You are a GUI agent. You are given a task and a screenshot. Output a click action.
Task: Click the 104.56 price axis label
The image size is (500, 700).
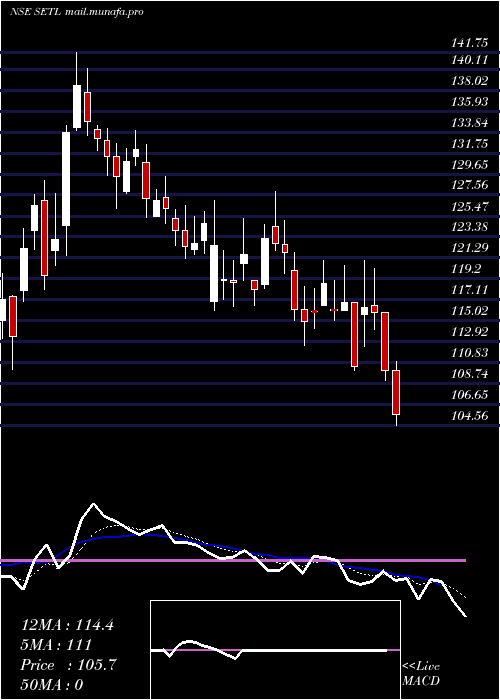[470, 416]
